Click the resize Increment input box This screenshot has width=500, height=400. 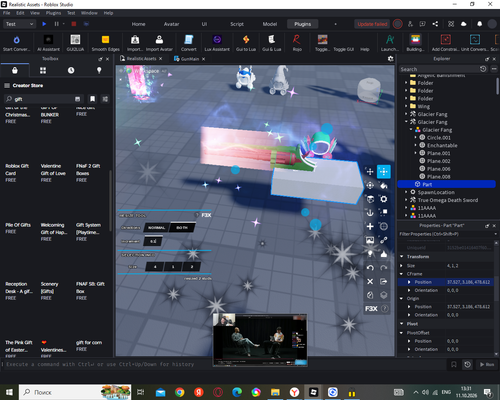click(153, 241)
